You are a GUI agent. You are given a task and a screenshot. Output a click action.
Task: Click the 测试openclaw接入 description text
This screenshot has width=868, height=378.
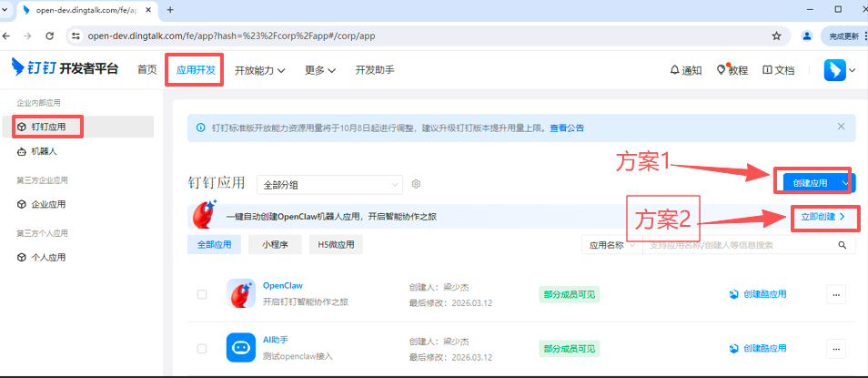298,356
